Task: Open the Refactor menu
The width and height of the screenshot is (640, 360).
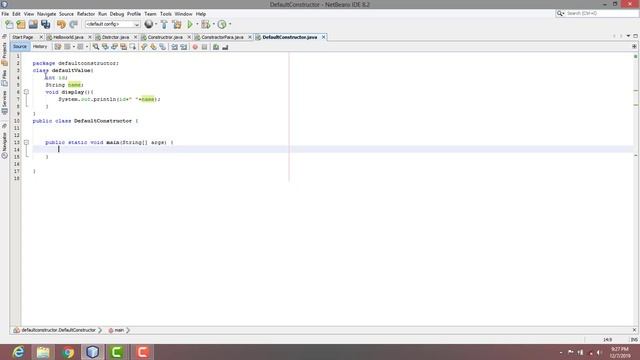Action: [86, 14]
